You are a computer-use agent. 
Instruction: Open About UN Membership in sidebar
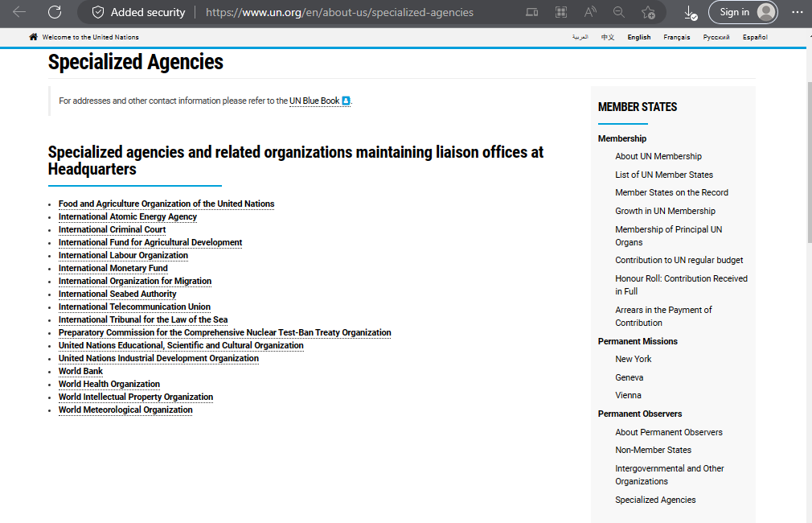[658, 157]
